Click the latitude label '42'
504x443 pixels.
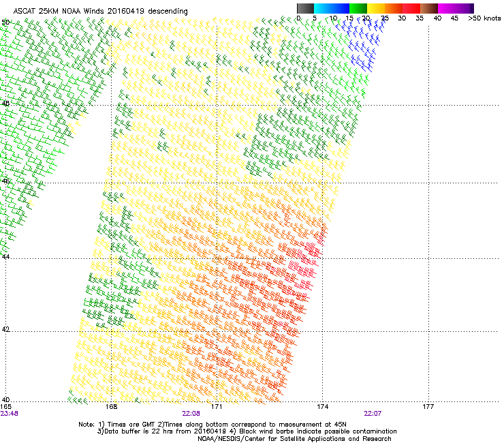(5, 329)
